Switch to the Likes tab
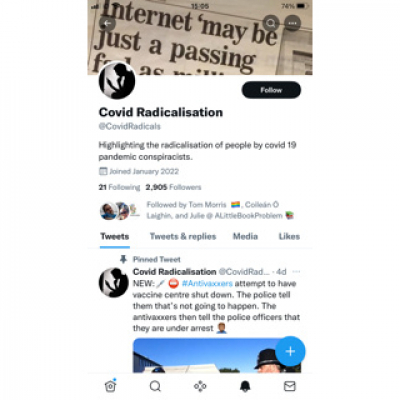 point(289,236)
